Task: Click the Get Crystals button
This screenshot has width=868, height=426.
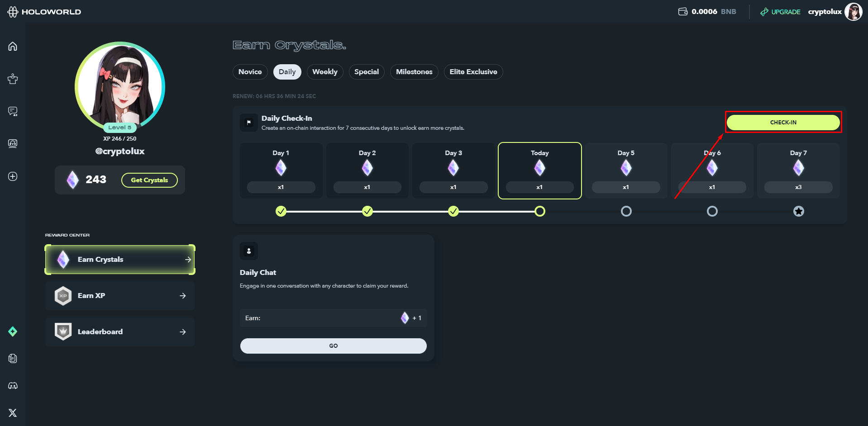Action: pyautogui.click(x=149, y=180)
